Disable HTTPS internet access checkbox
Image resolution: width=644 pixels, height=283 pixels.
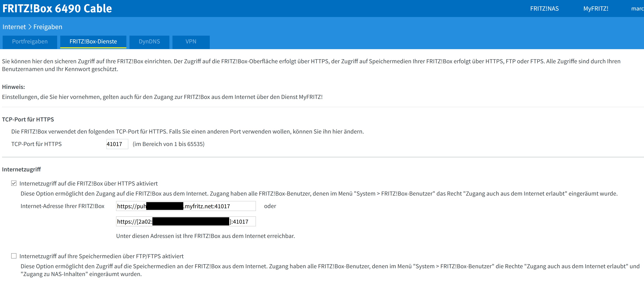click(14, 183)
